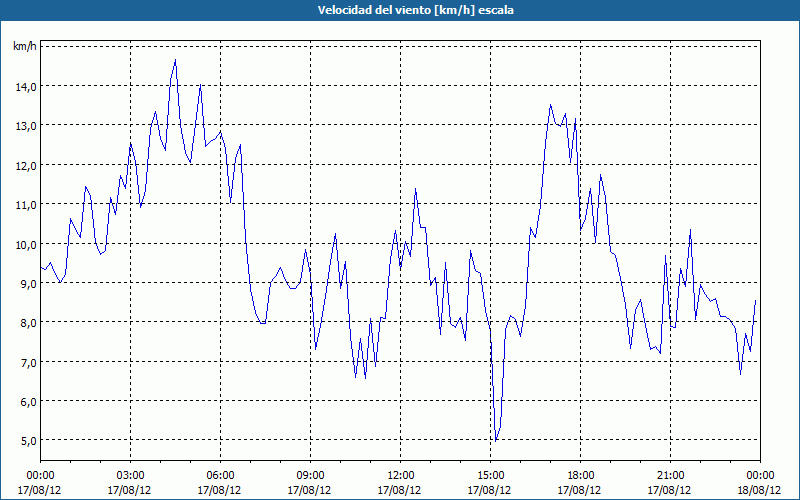Viewport: 800px width, 500px height.
Task: Click the "17/08/12" date beneath 12:00
Action: coord(399,490)
